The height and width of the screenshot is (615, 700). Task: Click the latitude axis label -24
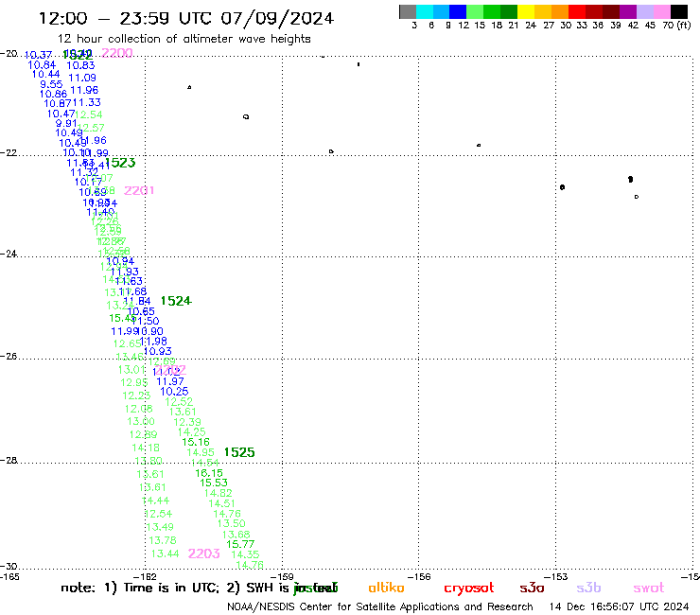click(9, 254)
